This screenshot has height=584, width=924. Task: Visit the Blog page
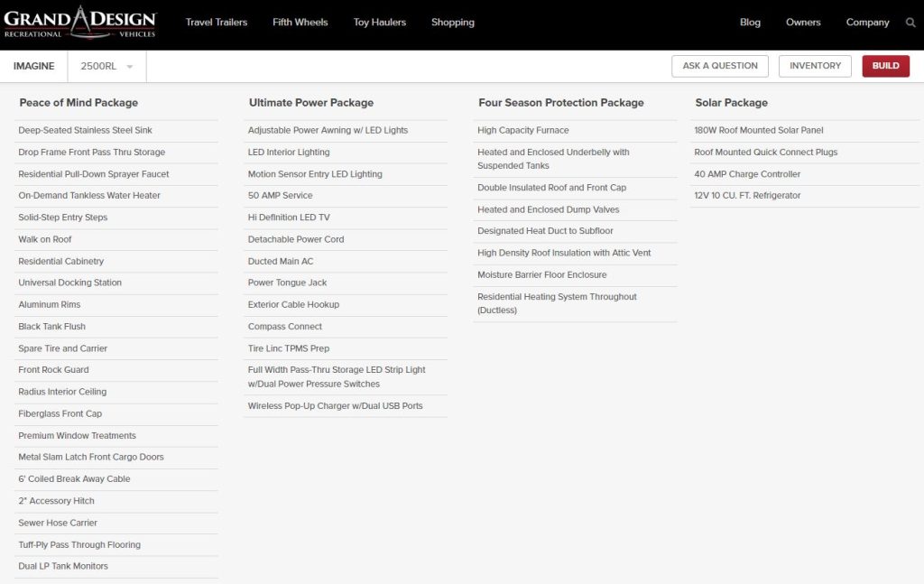(750, 22)
